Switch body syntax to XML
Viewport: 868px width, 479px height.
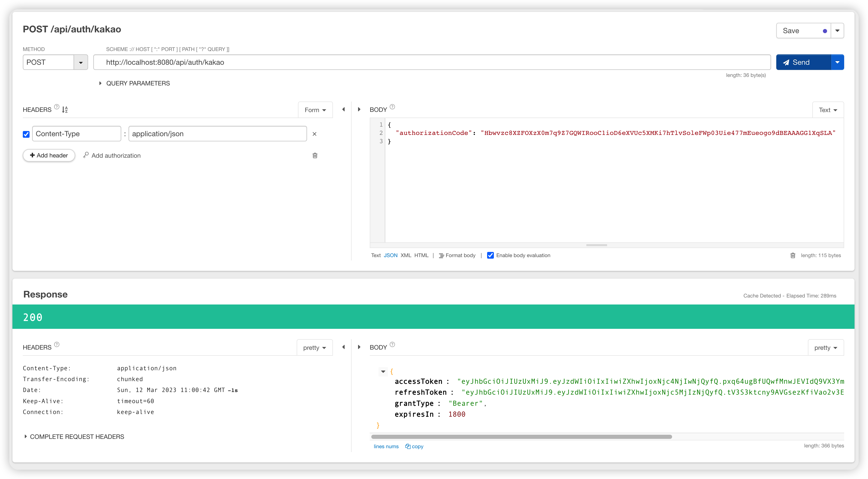(406, 256)
